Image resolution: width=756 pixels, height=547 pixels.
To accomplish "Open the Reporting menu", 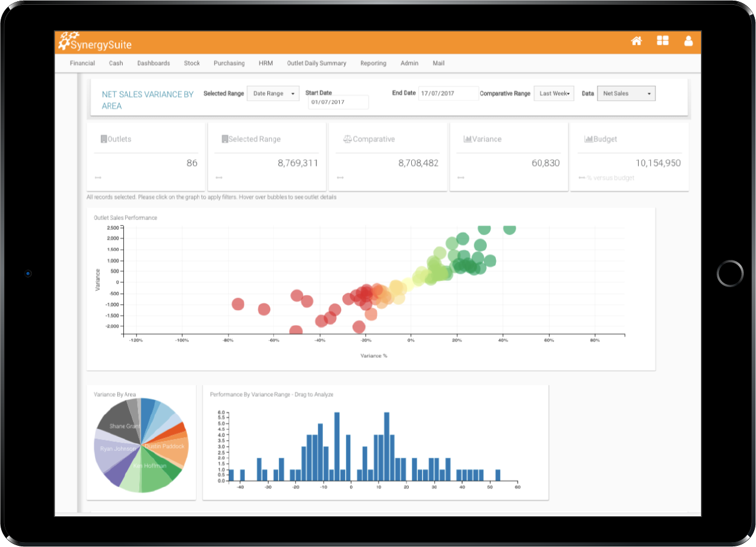I will tap(373, 63).
